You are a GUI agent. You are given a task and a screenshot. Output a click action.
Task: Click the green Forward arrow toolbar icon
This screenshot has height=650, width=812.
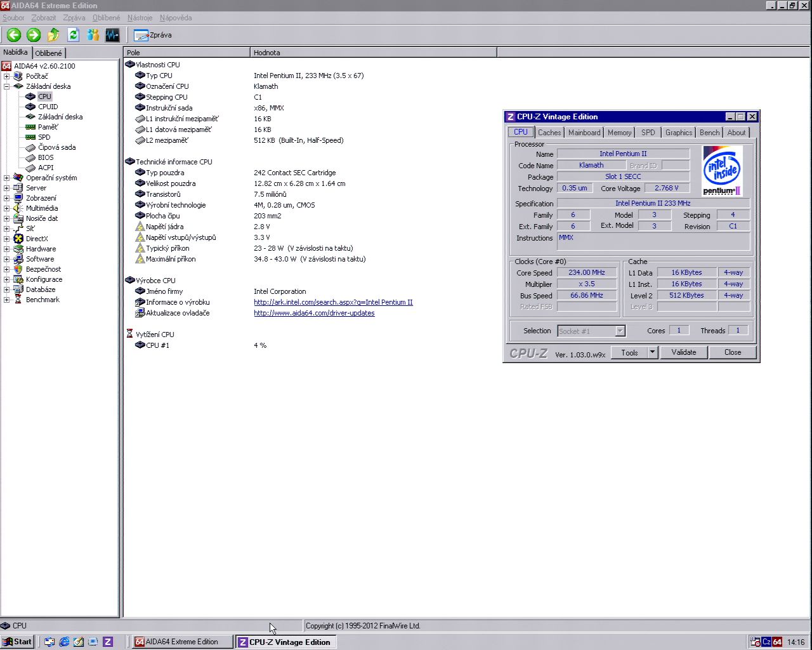[34, 35]
